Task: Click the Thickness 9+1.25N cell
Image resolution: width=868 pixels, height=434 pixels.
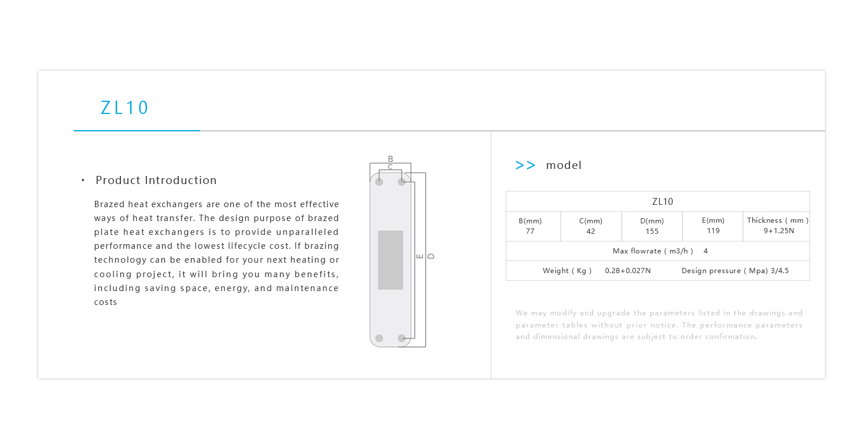Action: [x=778, y=226]
